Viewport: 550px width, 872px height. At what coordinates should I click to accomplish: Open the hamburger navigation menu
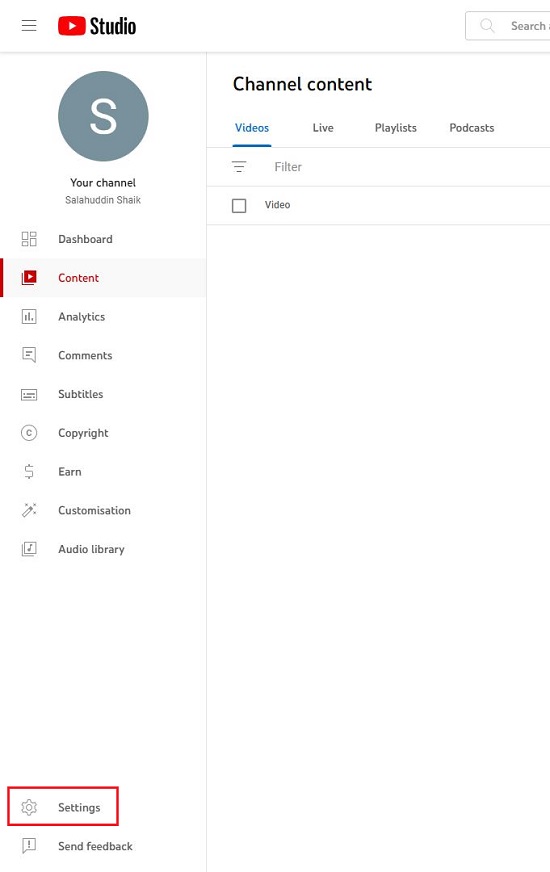pyautogui.click(x=29, y=26)
